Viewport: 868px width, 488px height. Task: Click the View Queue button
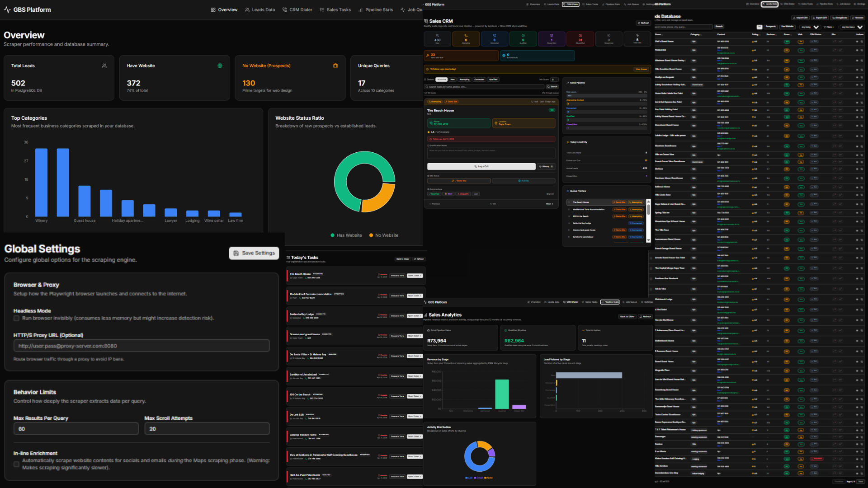pyautogui.click(x=641, y=69)
